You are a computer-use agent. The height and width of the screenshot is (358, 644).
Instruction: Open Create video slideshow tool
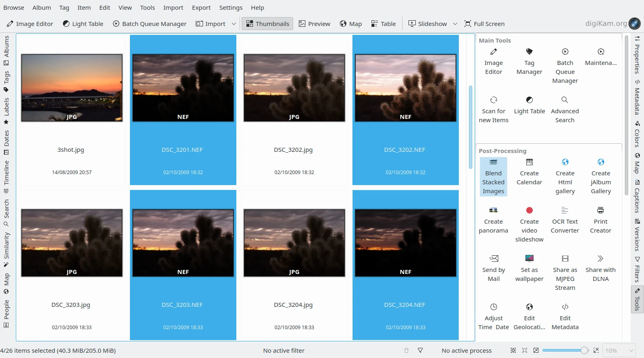point(529,224)
